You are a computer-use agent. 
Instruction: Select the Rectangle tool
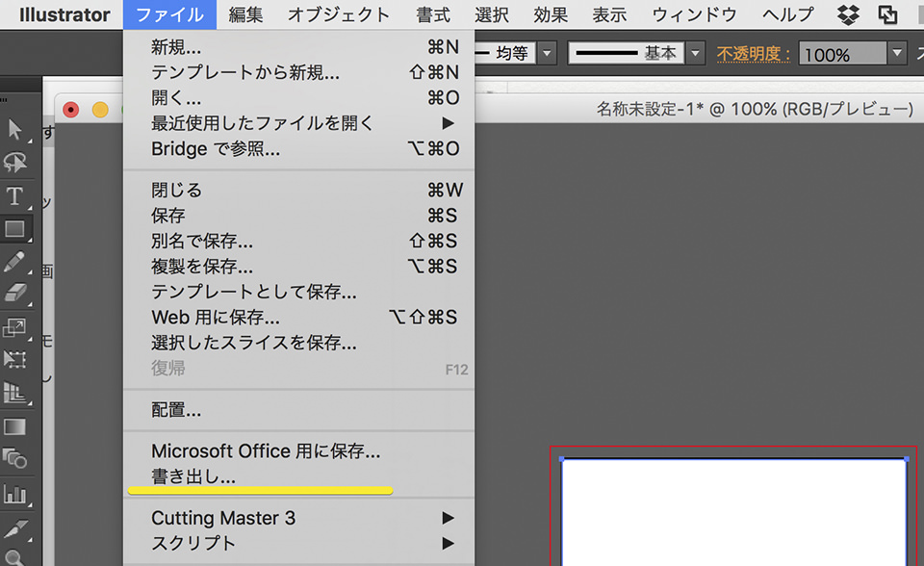[x=14, y=229]
